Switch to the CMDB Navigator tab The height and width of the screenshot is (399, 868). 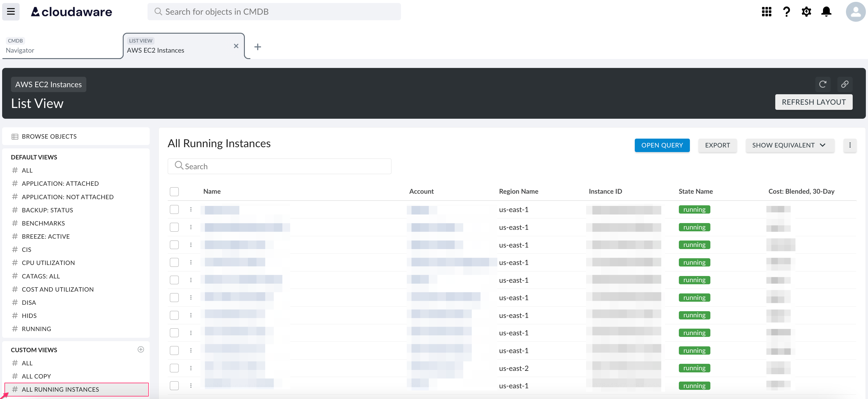coord(62,46)
